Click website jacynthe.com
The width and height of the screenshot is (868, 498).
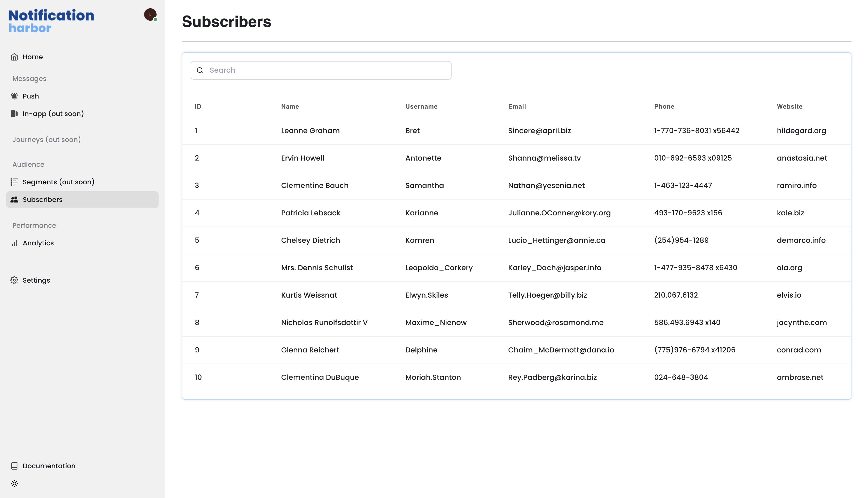pyautogui.click(x=802, y=322)
